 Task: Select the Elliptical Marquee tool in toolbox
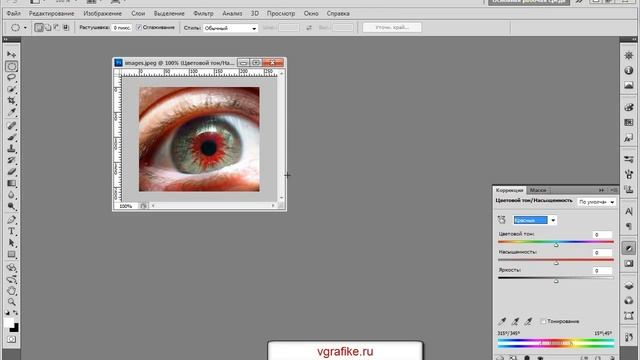tap(11, 66)
